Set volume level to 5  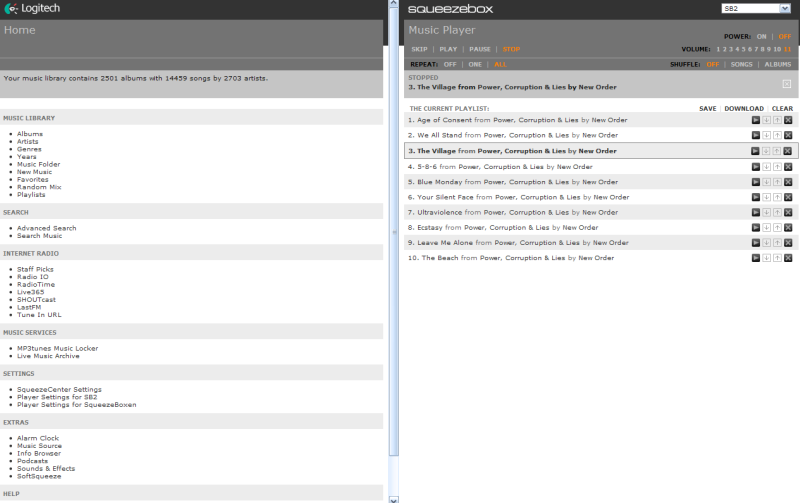(x=743, y=49)
